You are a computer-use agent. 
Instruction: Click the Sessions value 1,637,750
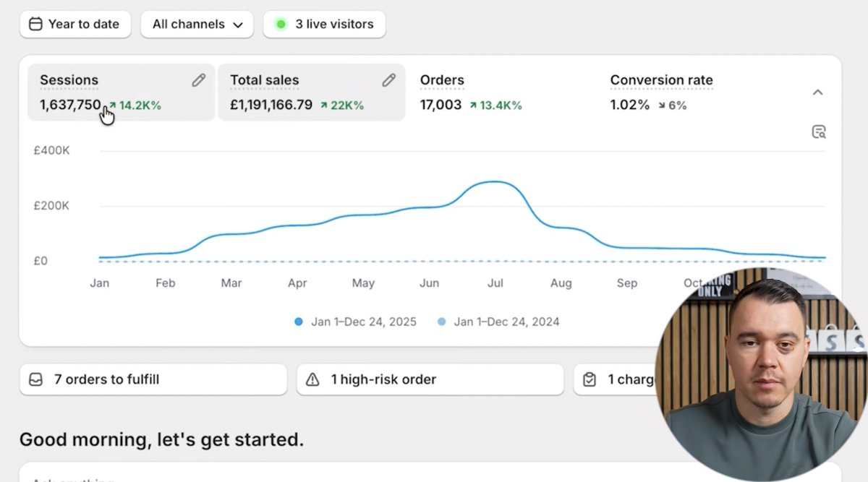[x=70, y=105]
